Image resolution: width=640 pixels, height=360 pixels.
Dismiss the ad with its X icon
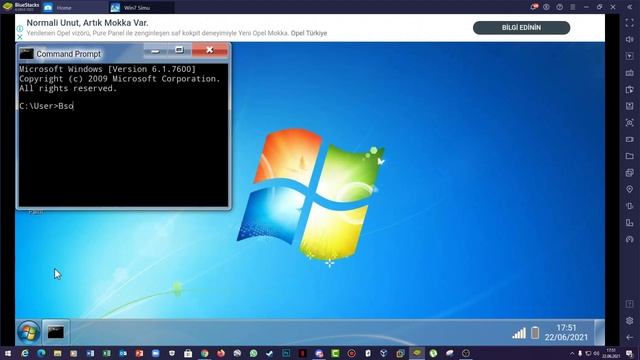point(20,37)
